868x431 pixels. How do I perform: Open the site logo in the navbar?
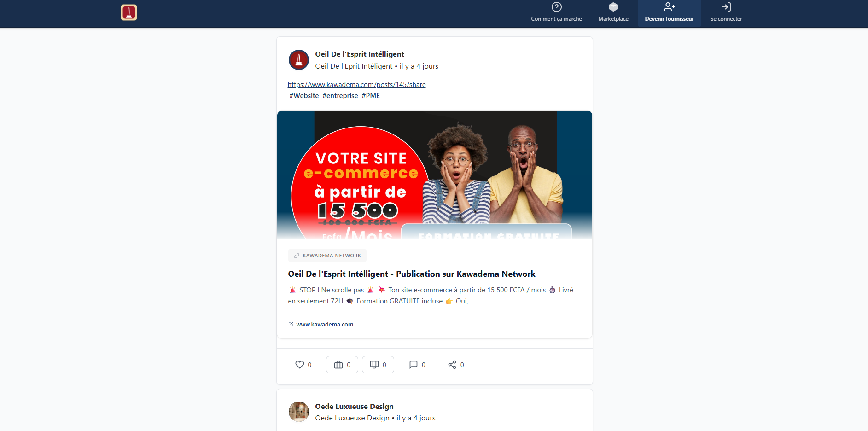pos(128,12)
